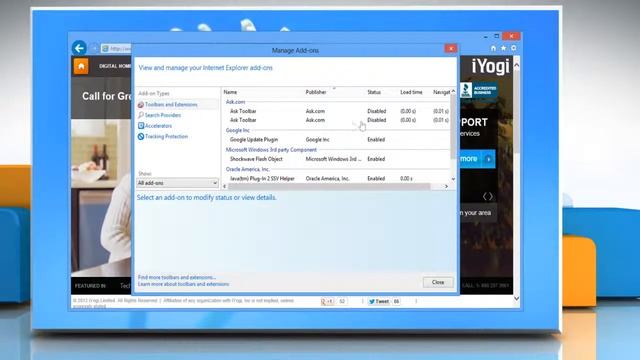Click the BBB Accredited Business badge
Screen dimensions: 640x360
(x=479, y=90)
